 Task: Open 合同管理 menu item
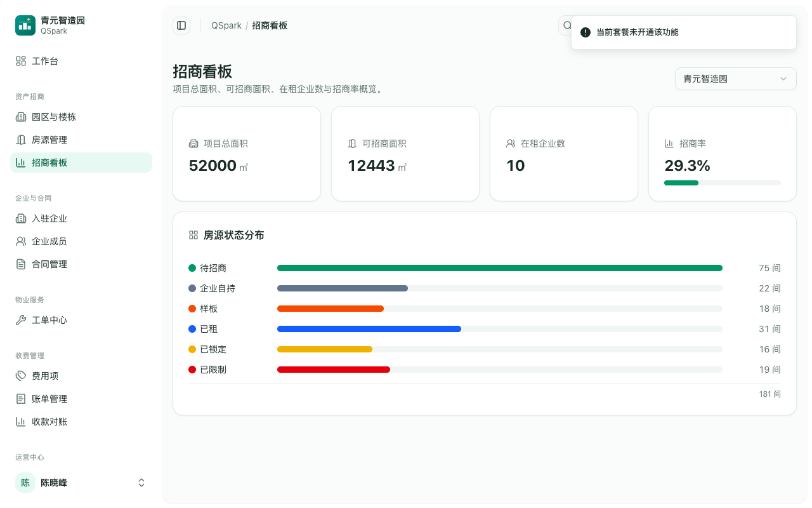(x=81, y=264)
